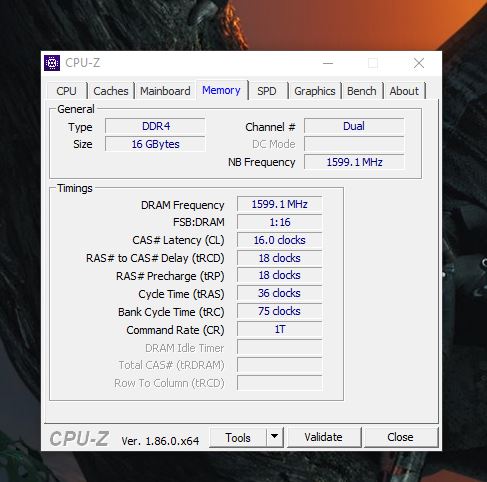Click the empty DC Mode field

click(354, 144)
